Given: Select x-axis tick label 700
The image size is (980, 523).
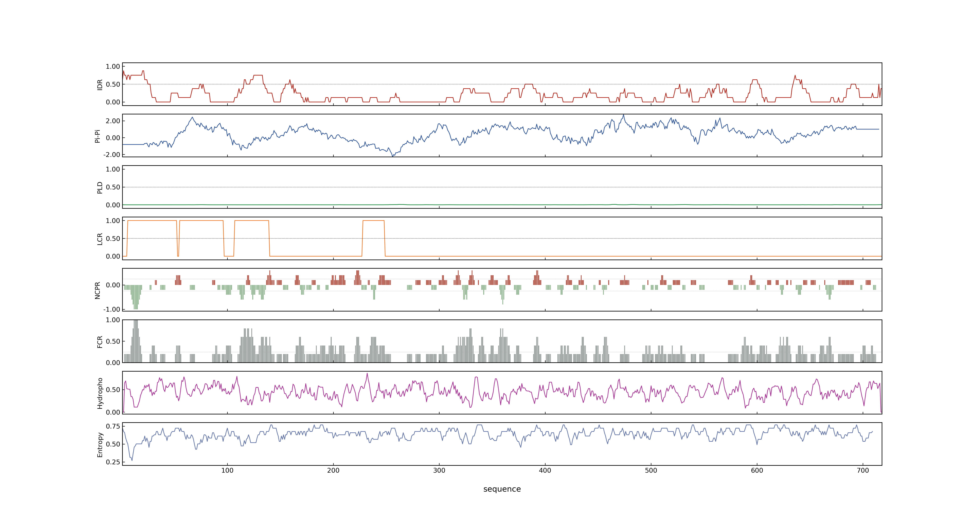Looking at the screenshot, I should tap(863, 470).
